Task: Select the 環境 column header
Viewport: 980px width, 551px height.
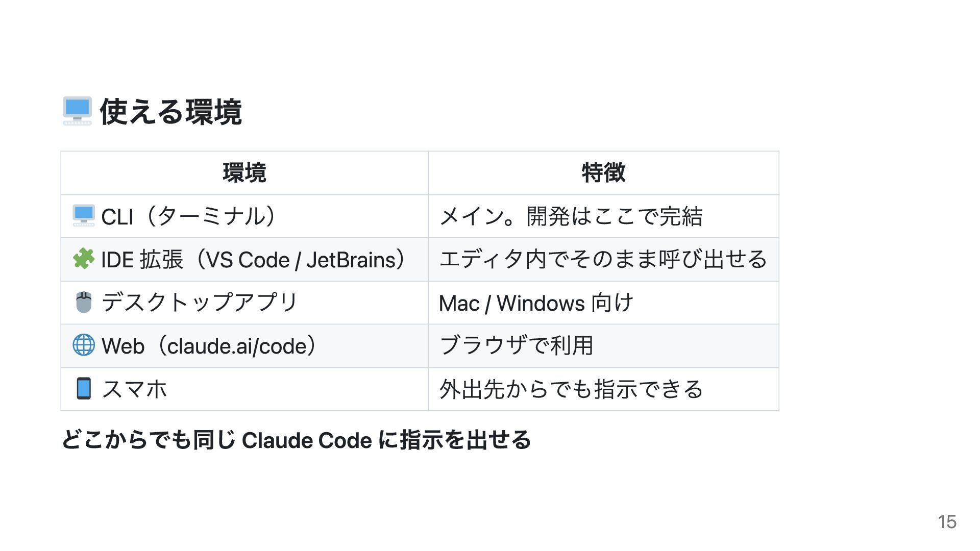Action: 244,173
